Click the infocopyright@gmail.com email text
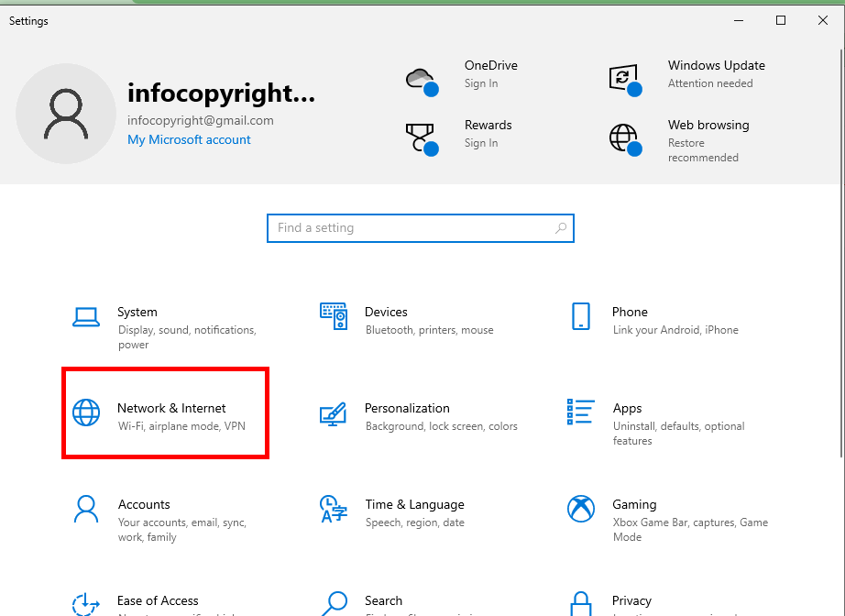 pos(201,120)
